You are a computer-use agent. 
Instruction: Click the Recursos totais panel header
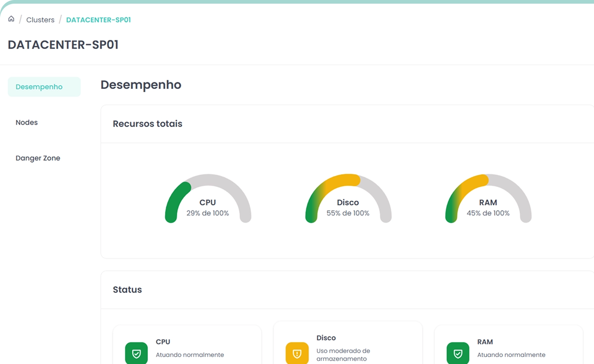click(x=147, y=124)
